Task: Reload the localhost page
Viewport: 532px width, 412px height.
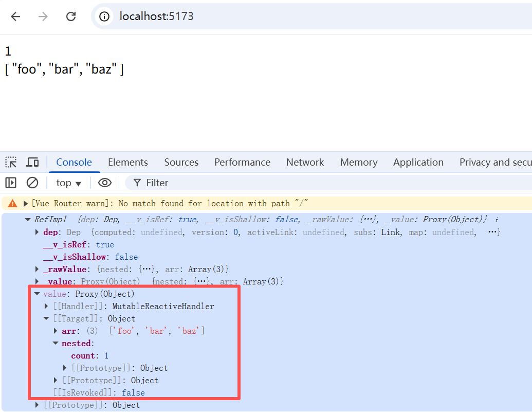Action: click(71, 16)
